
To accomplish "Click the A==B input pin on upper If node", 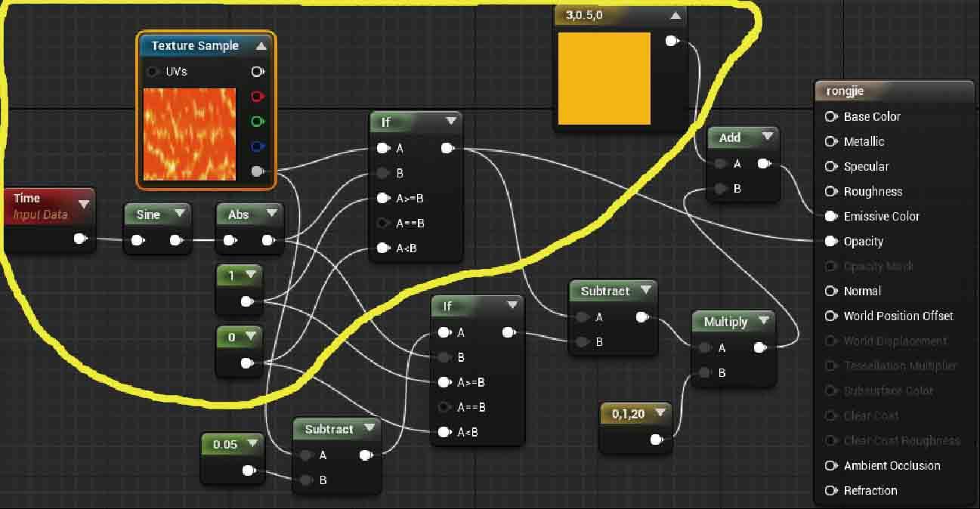I will pos(383,224).
